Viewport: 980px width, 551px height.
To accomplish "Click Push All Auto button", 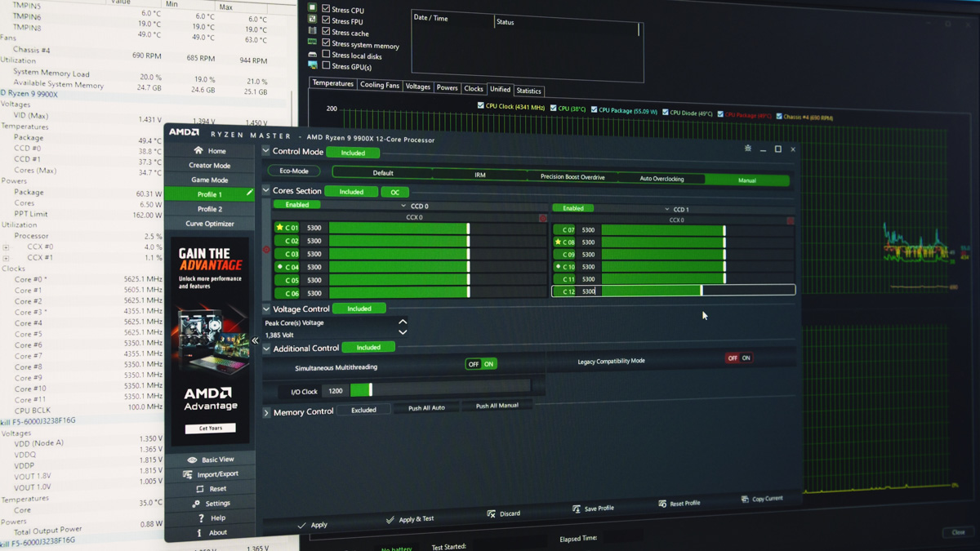I will point(426,407).
